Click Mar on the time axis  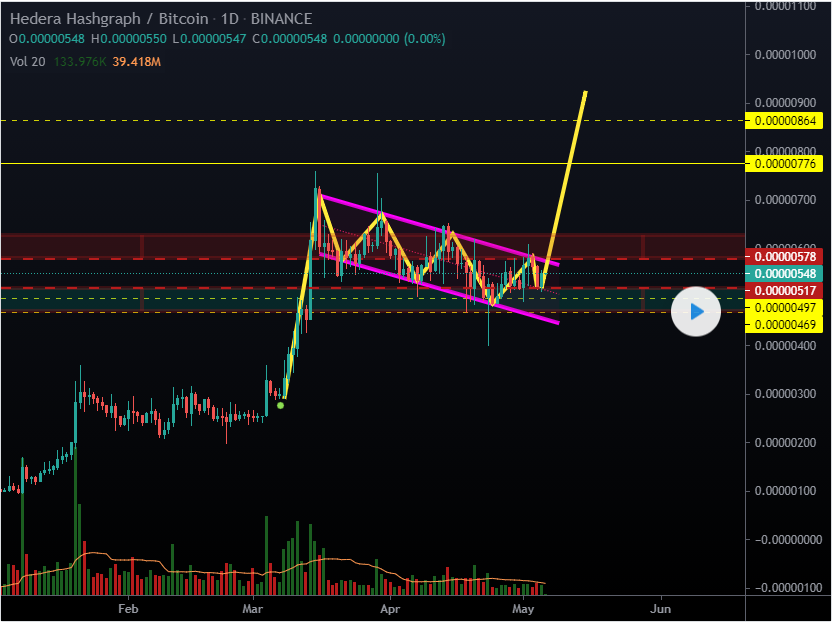pyautogui.click(x=252, y=607)
